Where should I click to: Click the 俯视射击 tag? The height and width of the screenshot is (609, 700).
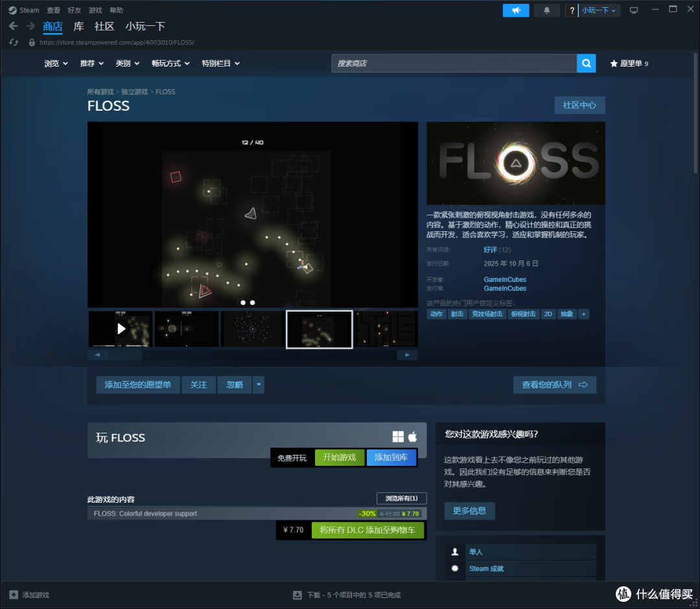click(523, 314)
